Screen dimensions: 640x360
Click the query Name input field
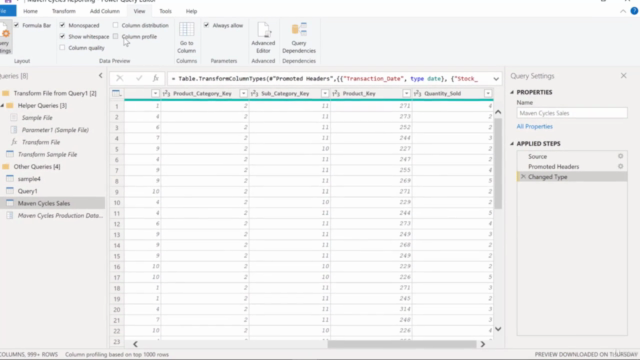point(572,113)
